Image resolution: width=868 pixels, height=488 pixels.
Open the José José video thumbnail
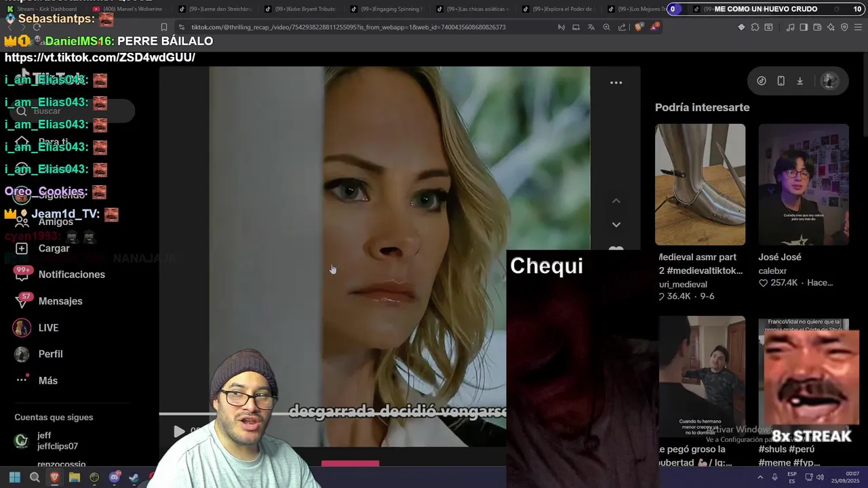(x=804, y=184)
